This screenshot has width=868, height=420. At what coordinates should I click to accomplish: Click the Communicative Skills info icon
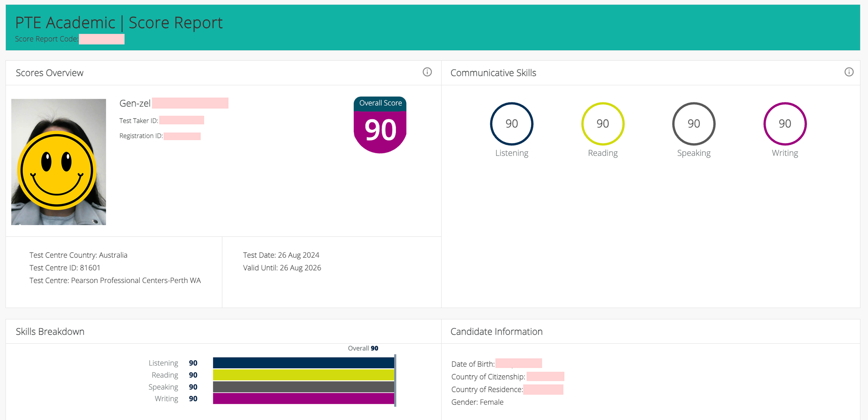(x=849, y=72)
